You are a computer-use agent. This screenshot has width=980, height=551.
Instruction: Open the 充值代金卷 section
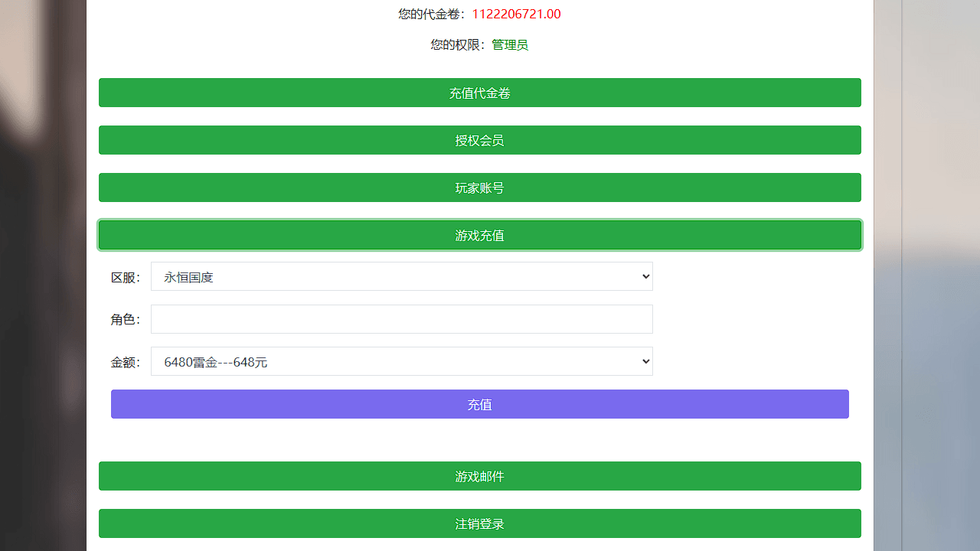coord(479,93)
